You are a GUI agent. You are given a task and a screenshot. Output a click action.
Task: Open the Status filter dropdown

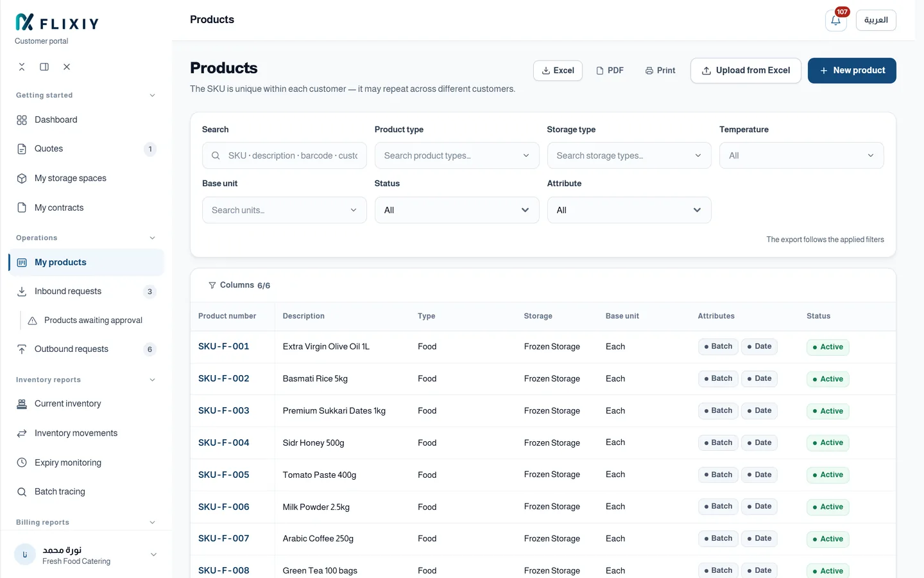coord(456,210)
